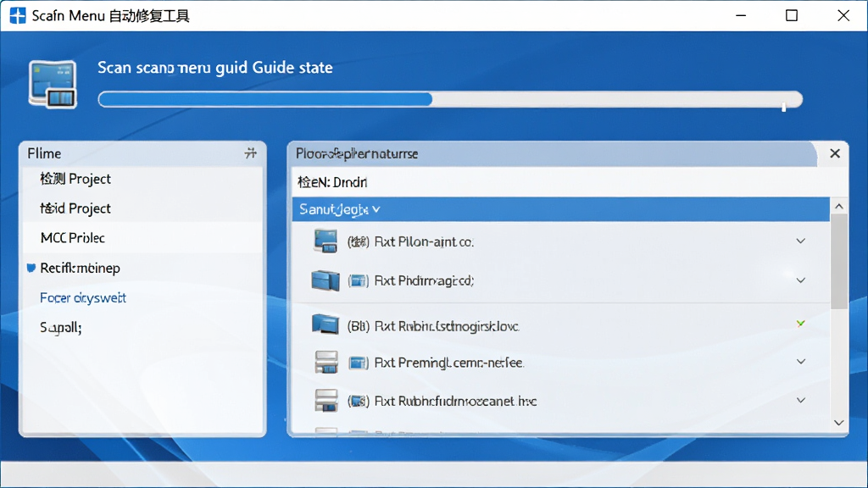Screen dimensions: 868x488
Task: Select the Retiflcmbinep entry text
Action: 81,269
